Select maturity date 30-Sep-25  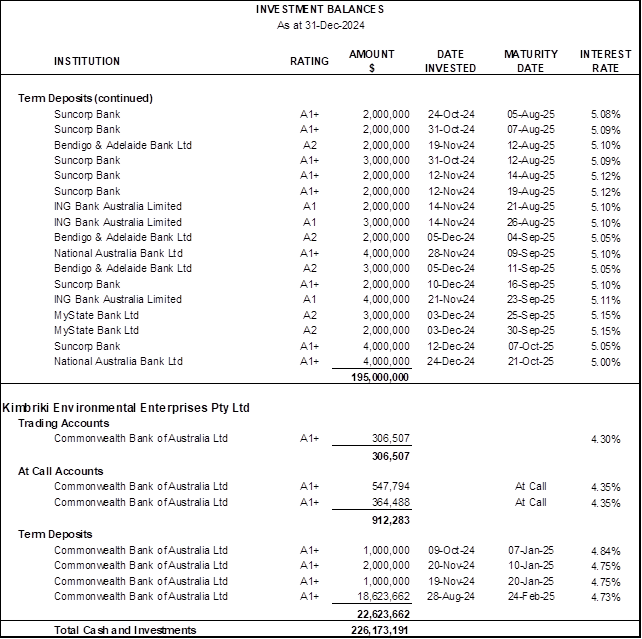[x=531, y=330]
